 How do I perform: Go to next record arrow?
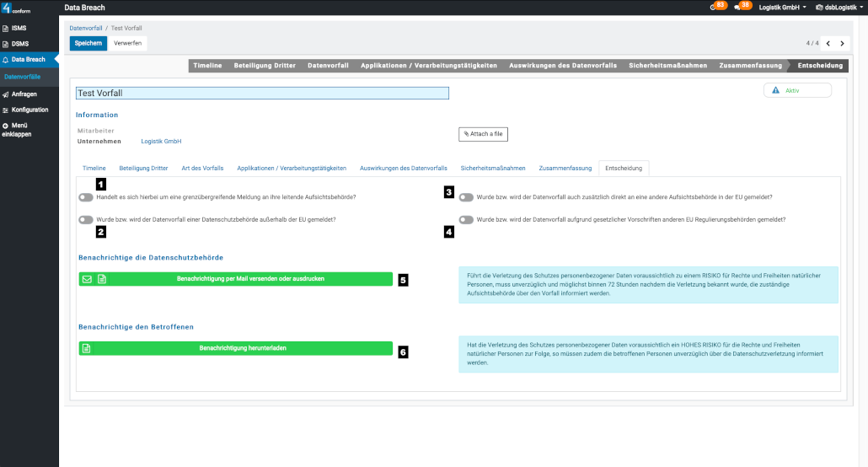842,43
